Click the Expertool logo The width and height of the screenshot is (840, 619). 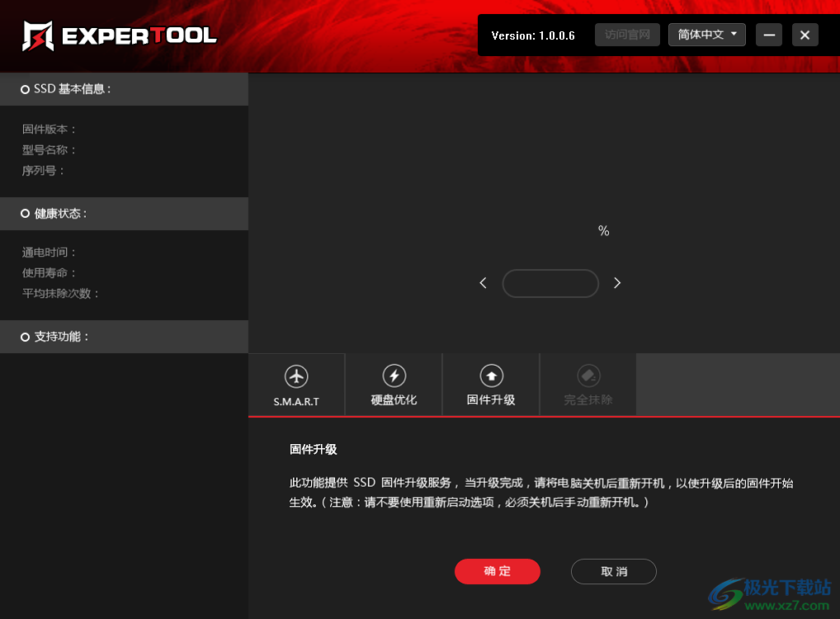click(119, 36)
